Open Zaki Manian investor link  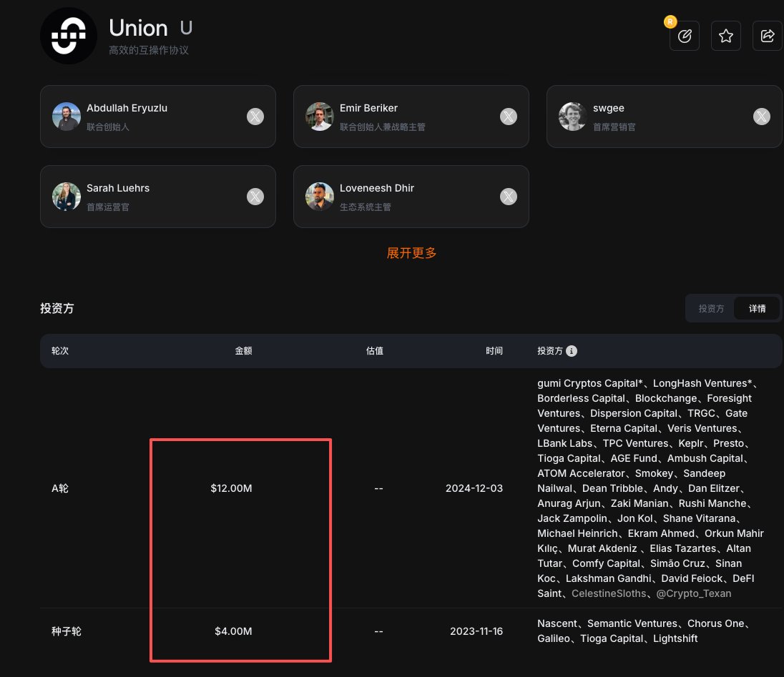[640, 503]
